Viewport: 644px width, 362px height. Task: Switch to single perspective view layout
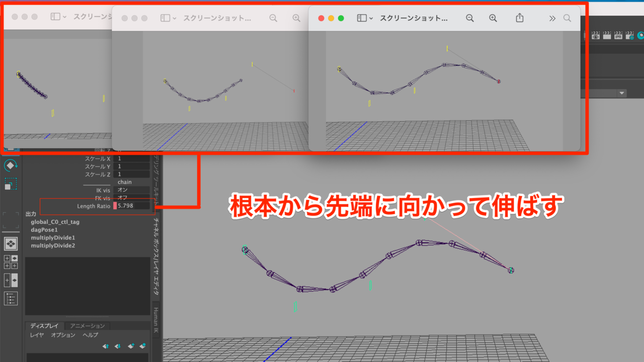tap(11, 244)
